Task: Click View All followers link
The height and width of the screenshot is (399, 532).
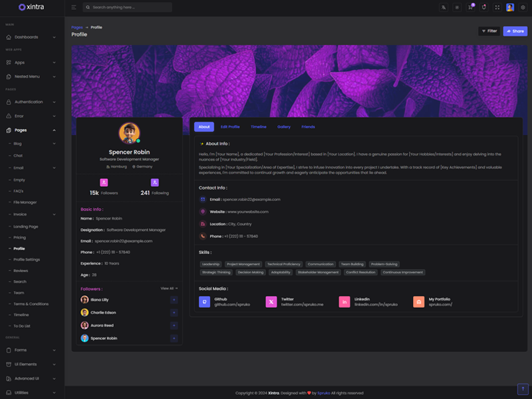Action: [169, 289]
